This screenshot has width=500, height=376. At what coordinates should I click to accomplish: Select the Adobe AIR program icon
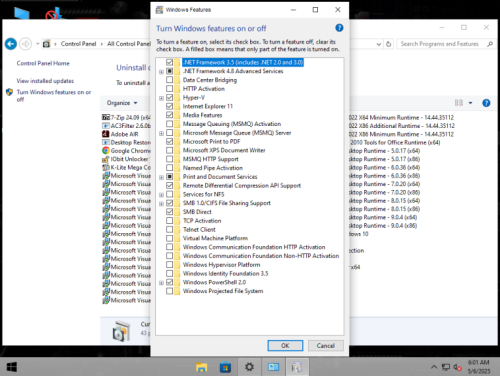coord(106,134)
